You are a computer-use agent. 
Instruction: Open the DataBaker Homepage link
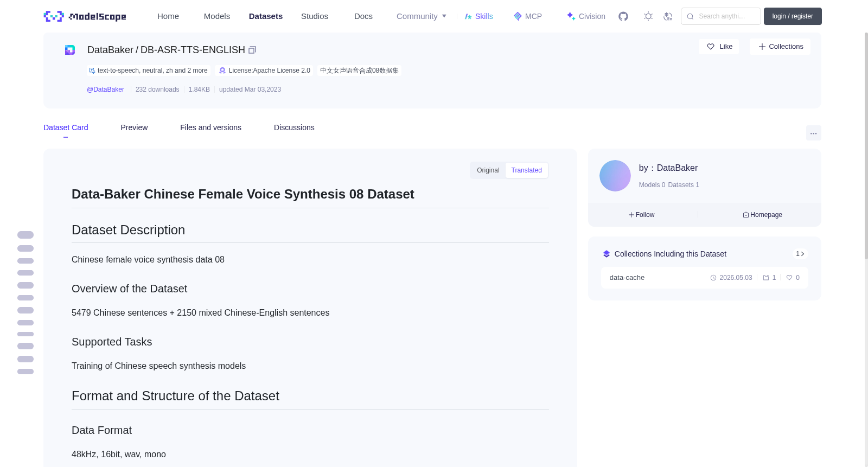pos(762,215)
